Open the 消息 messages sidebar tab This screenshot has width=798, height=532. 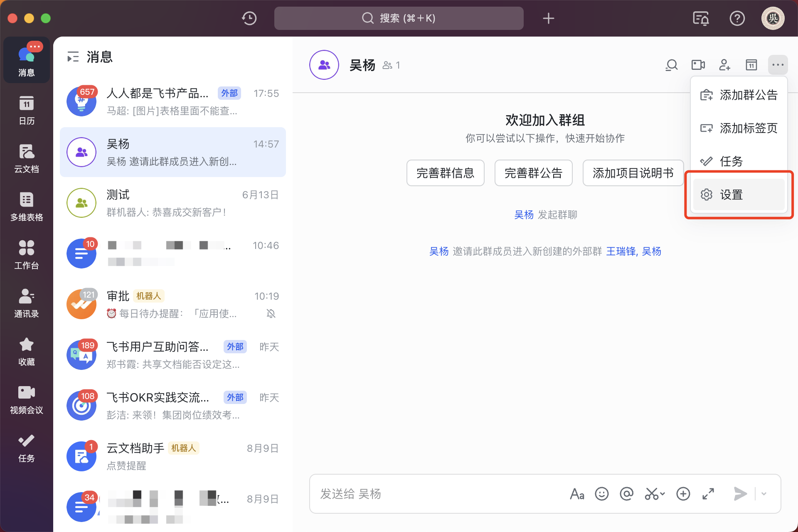pos(27,60)
